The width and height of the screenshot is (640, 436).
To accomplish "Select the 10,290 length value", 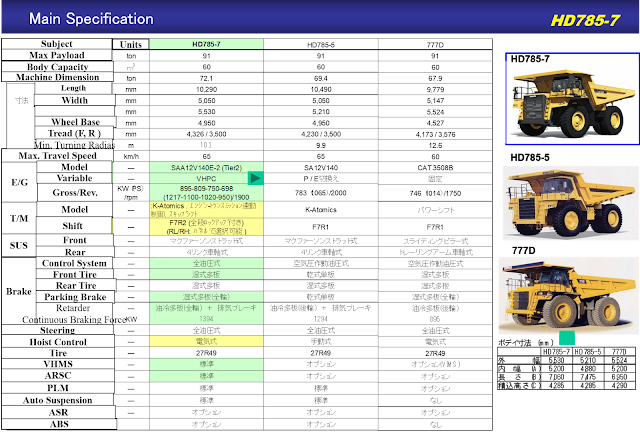I will pyautogui.click(x=207, y=89).
